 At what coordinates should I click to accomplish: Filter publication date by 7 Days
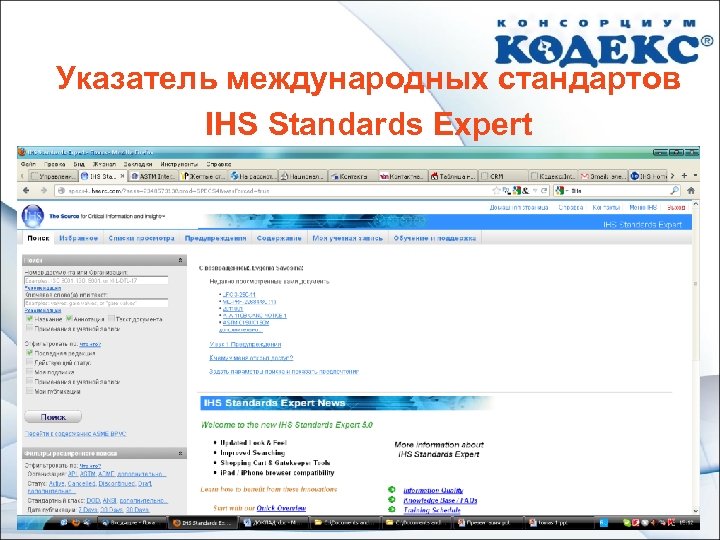(x=88, y=510)
